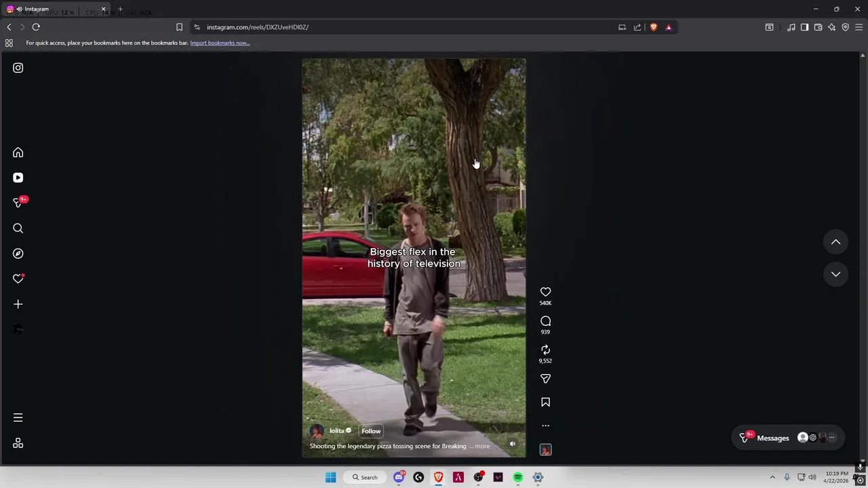Open volume control in system tray
The image size is (868, 488).
tap(812, 477)
